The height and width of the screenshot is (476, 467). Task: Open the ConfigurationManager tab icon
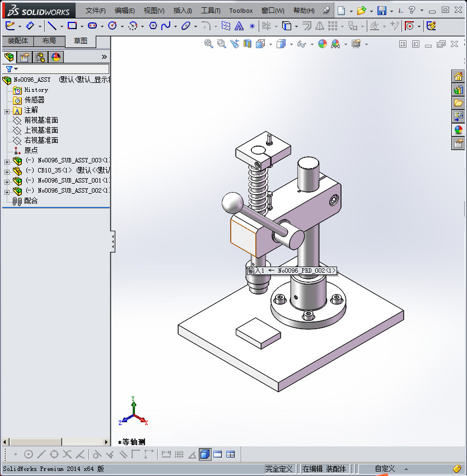tap(40, 57)
